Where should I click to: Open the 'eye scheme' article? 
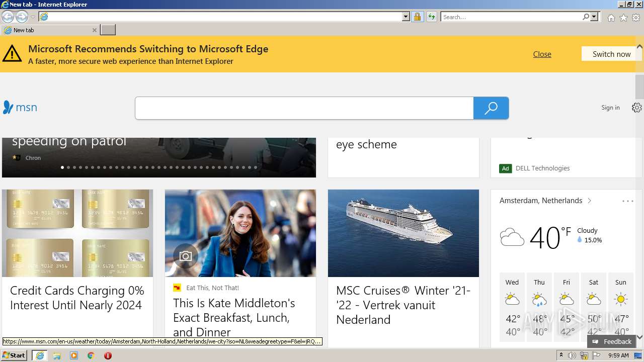click(x=366, y=144)
